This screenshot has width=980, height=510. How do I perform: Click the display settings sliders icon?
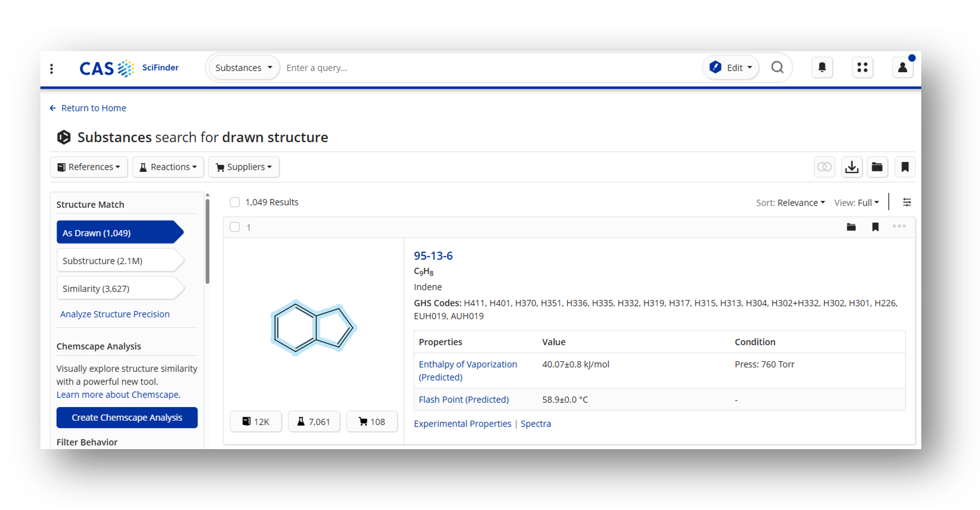pyautogui.click(x=907, y=202)
